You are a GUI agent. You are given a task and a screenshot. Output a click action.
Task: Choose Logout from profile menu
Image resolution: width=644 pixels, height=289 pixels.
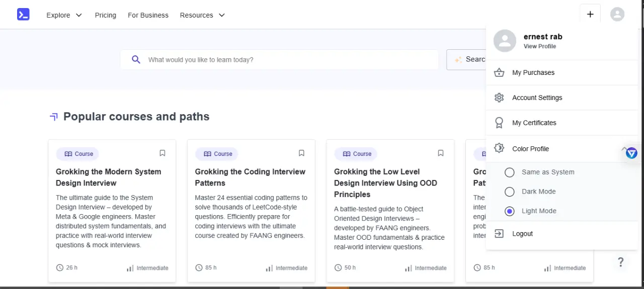click(562, 234)
